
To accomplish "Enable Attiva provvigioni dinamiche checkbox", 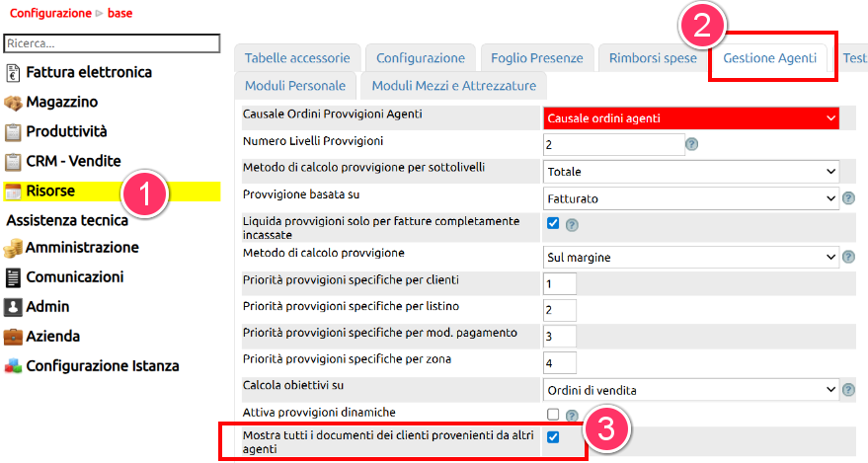I will click(x=553, y=415).
